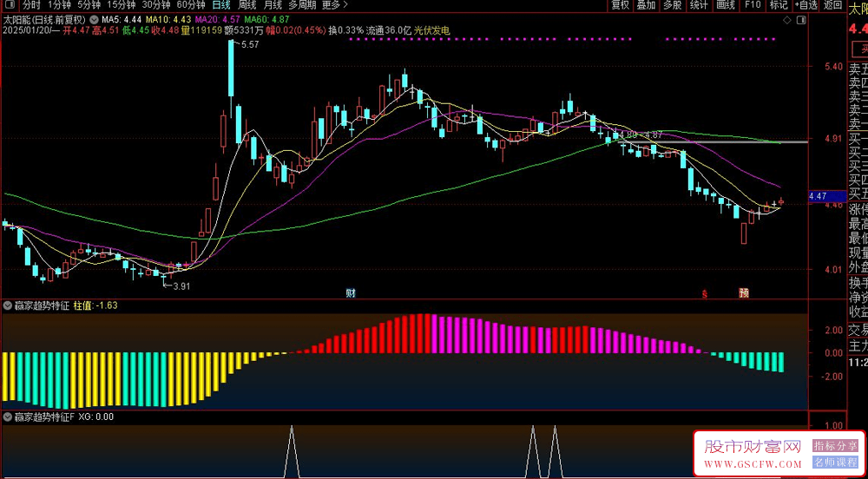Expand the 赢家趋势特征F indicator dropdown

pos(8,417)
